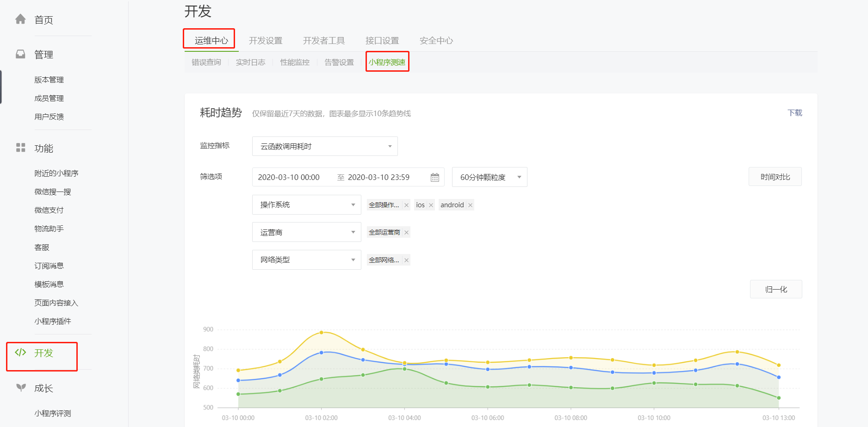Open 用户反馈 in the sidebar
868x427 pixels.
(49, 117)
